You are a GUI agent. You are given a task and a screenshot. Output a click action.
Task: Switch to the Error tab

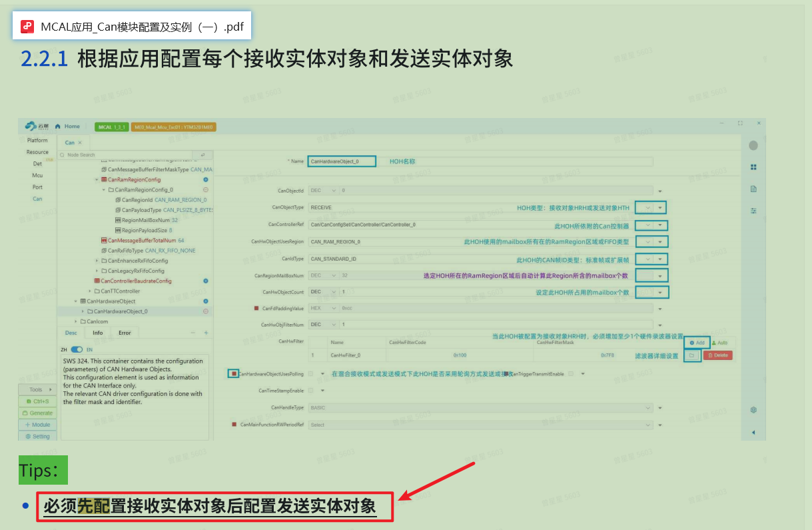(125, 333)
